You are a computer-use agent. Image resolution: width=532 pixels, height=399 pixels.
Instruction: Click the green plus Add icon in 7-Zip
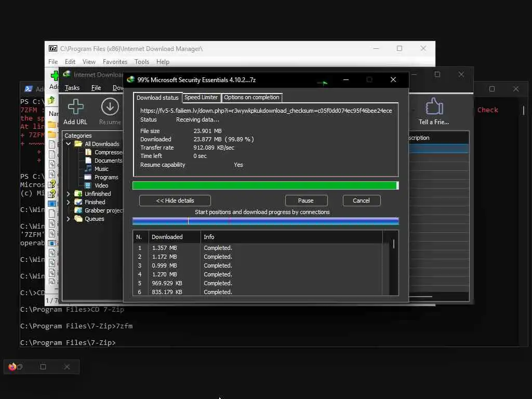pyautogui.click(x=54, y=76)
